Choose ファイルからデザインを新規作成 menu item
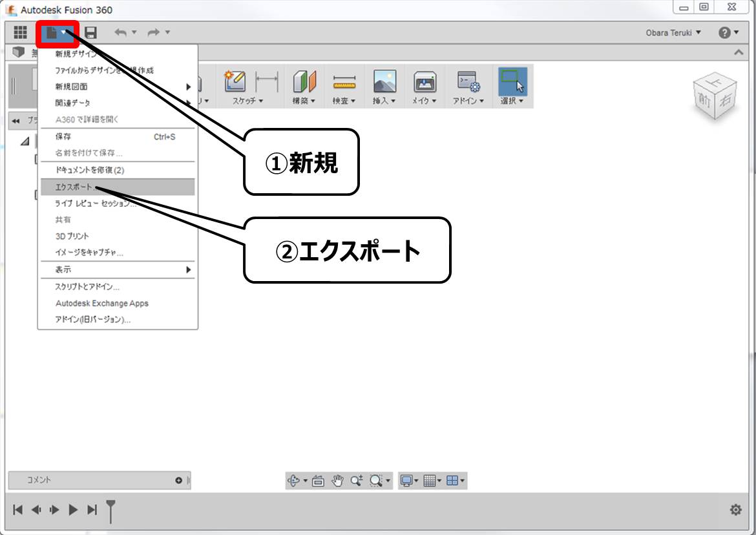The width and height of the screenshot is (756, 535). [118, 70]
